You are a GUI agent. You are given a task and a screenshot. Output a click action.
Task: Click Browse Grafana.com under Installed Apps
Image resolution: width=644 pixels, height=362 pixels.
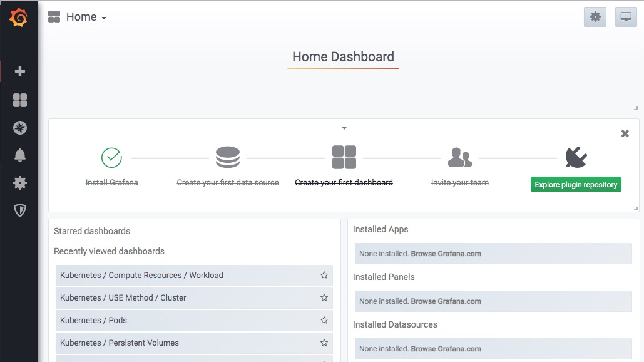click(x=446, y=254)
